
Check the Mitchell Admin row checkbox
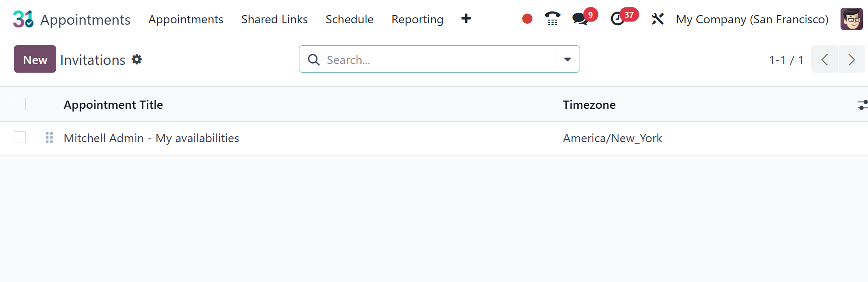20,137
